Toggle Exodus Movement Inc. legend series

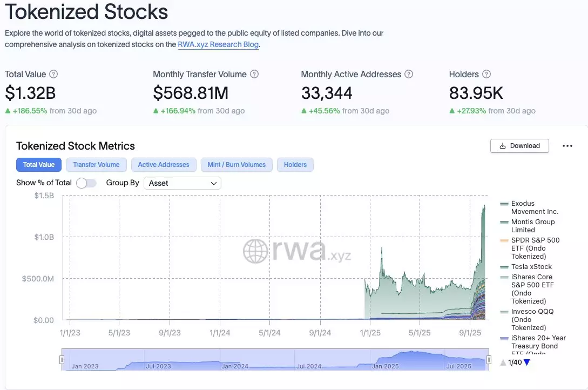pos(534,207)
